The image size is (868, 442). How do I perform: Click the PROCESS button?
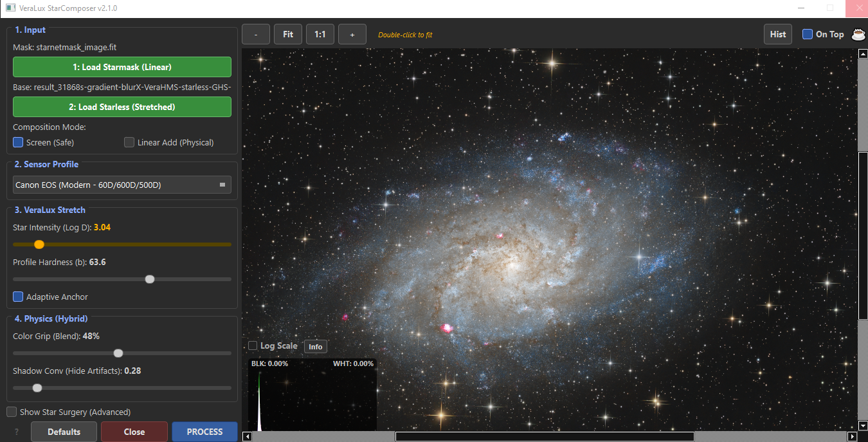tap(204, 432)
